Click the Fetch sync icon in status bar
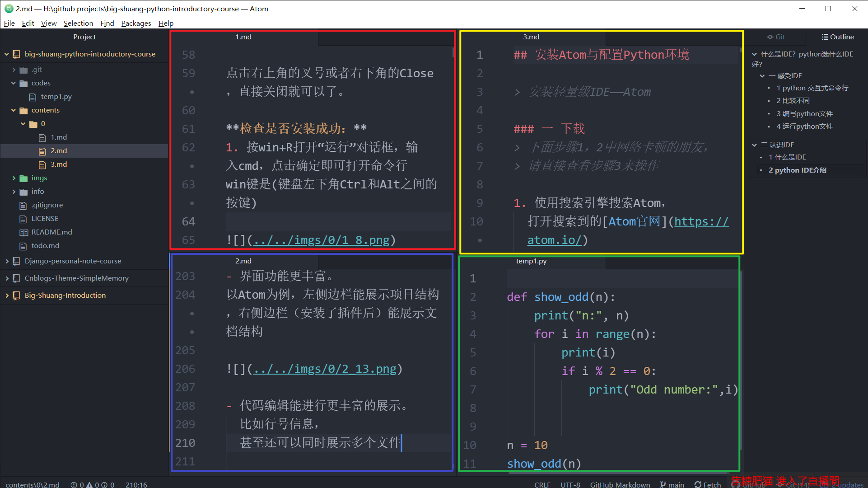Image resolution: width=868 pixels, height=488 pixels. [x=698, y=484]
